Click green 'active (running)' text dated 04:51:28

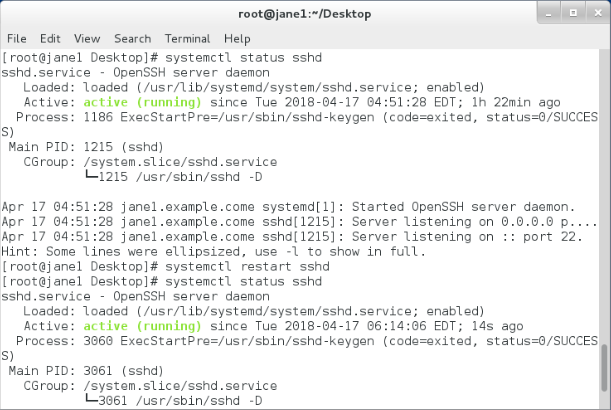click(x=142, y=102)
